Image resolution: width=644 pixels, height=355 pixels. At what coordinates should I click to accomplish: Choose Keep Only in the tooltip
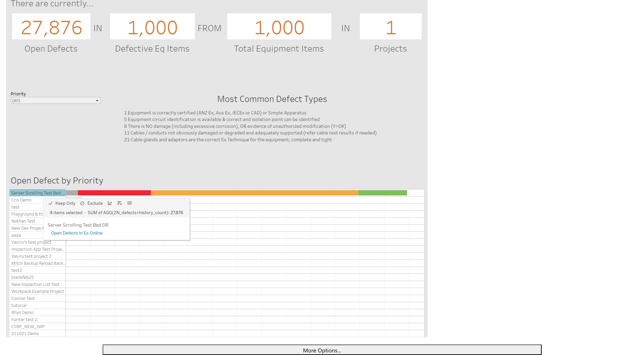(62, 203)
